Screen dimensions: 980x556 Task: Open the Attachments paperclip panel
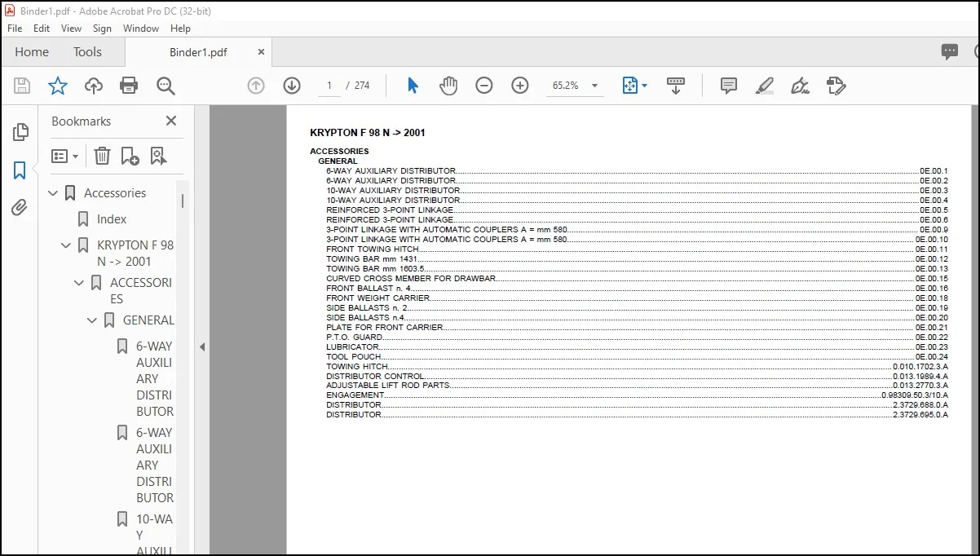(x=20, y=208)
